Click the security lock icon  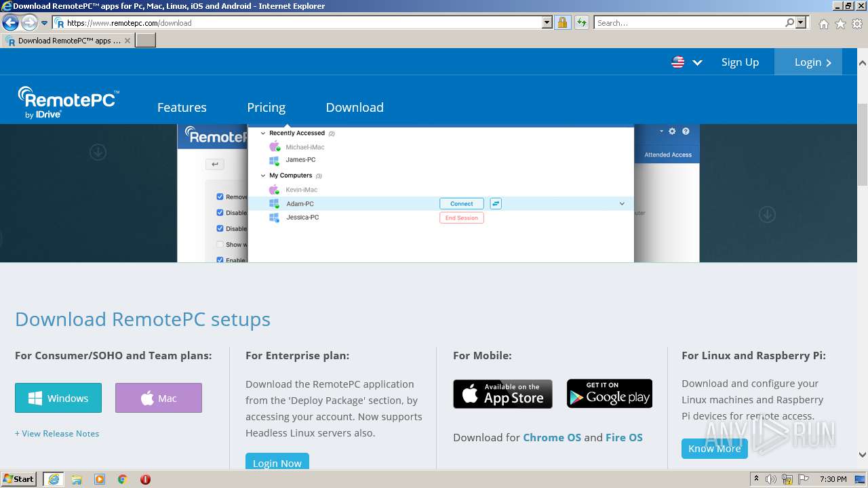562,23
